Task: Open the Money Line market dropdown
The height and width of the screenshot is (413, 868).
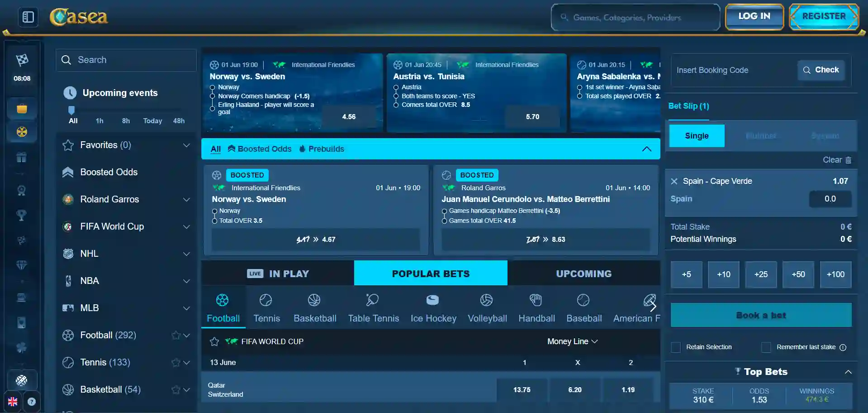Action: [572, 341]
